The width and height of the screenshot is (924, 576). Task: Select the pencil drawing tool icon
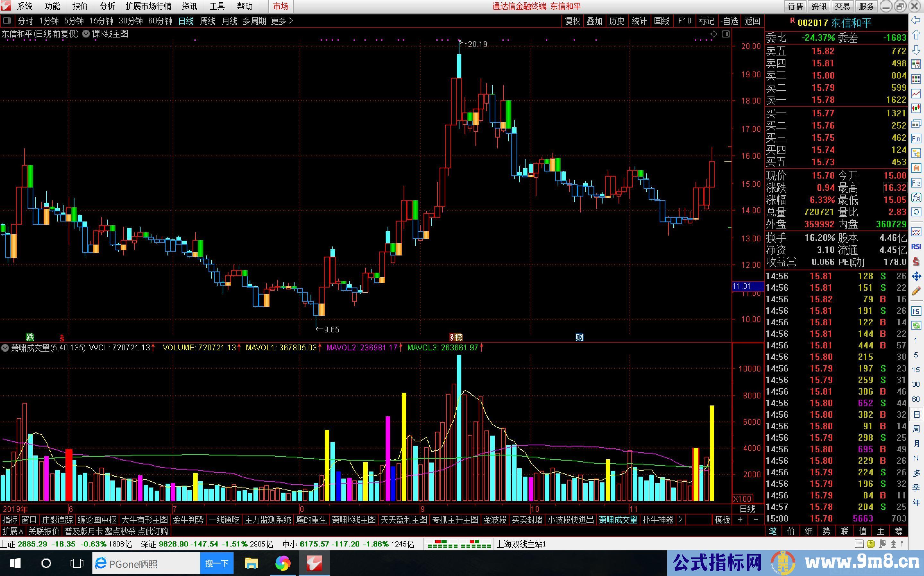(916, 291)
